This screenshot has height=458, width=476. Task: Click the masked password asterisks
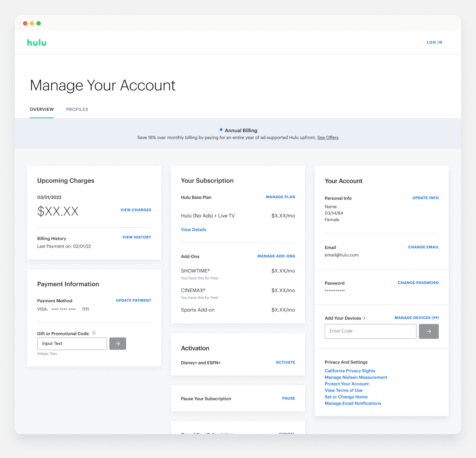pyautogui.click(x=335, y=291)
